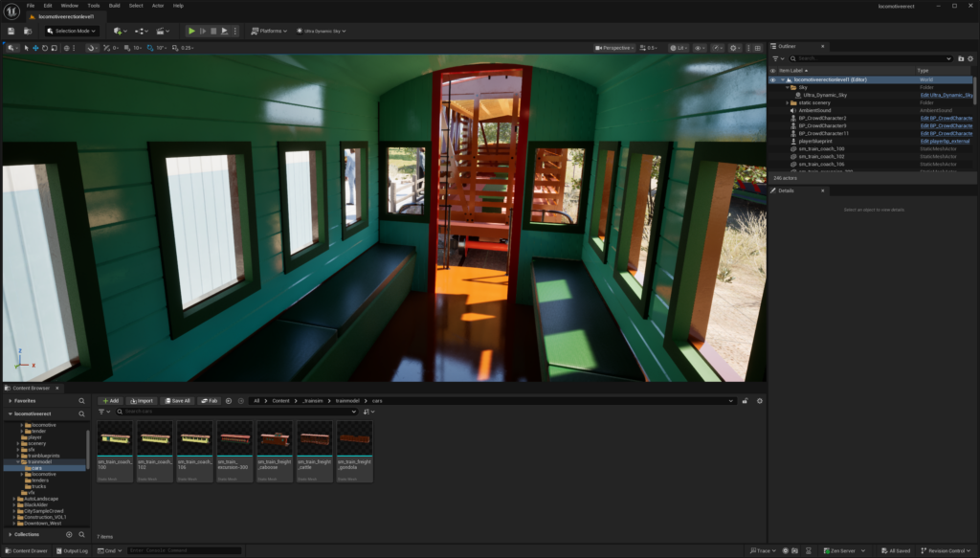Click the Play in editor button
This screenshot has width=980, height=558.
(191, 31)
